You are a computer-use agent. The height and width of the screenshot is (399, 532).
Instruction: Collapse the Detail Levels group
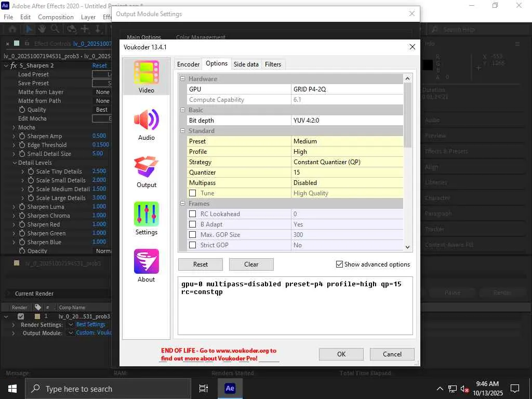coord(15,163)
